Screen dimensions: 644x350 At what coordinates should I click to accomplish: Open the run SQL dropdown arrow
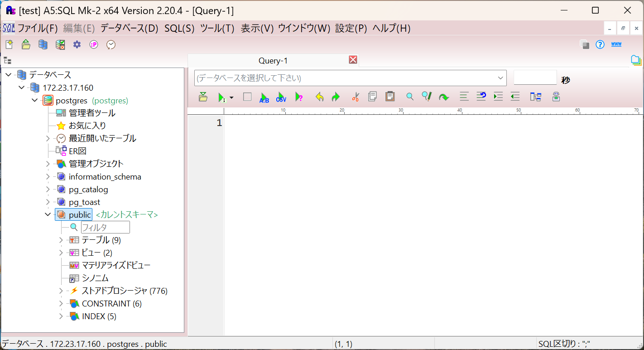click(x=231, y=97)
